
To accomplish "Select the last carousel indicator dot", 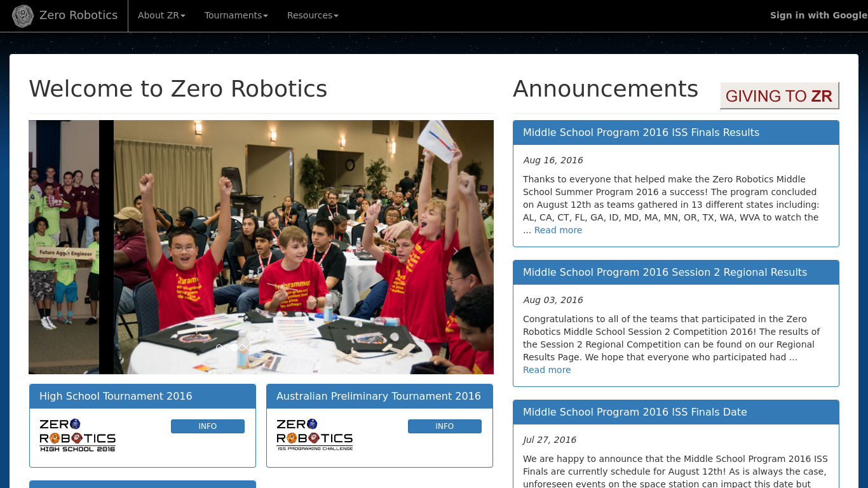I will (302, 348).
